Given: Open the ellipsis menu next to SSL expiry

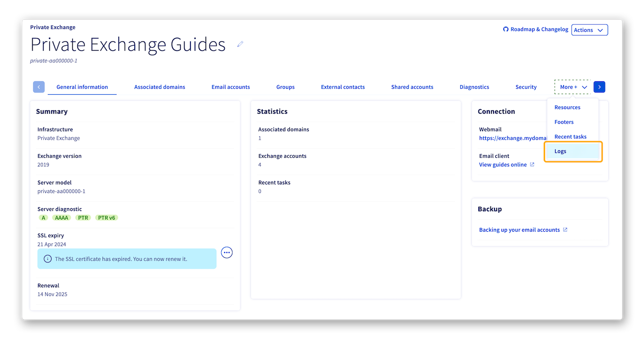Looking at the screenshot, I should pyautogui.click(x=226, y=252).
